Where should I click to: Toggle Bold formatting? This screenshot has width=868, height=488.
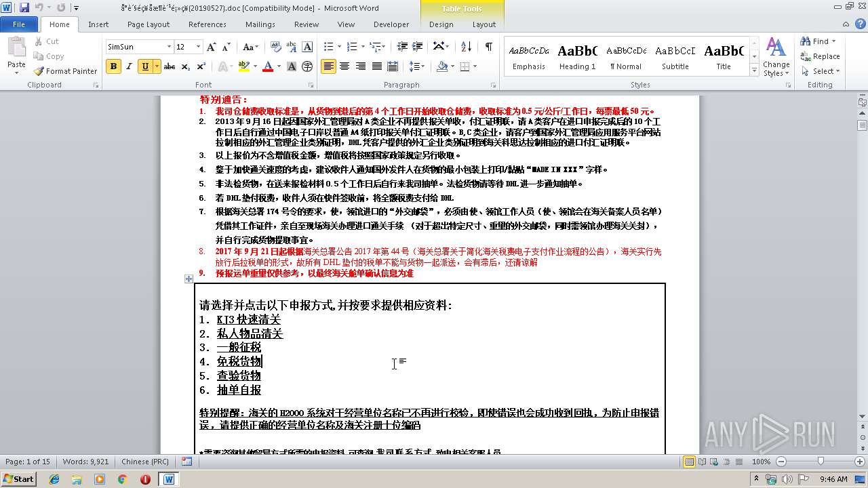tap(113, 66)
